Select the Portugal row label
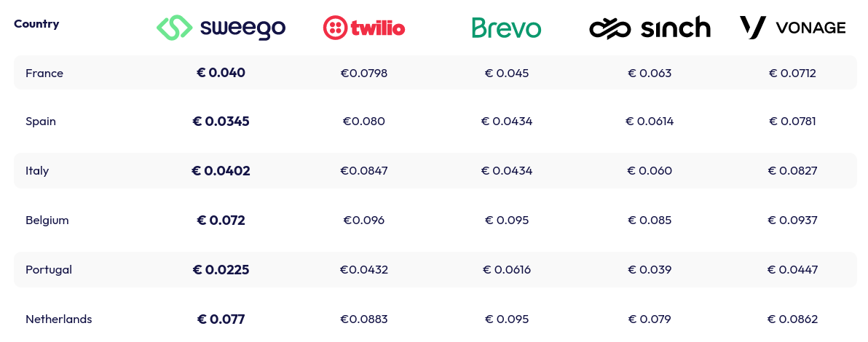Screen dimensions: 868x342 (x=49, y=270)
